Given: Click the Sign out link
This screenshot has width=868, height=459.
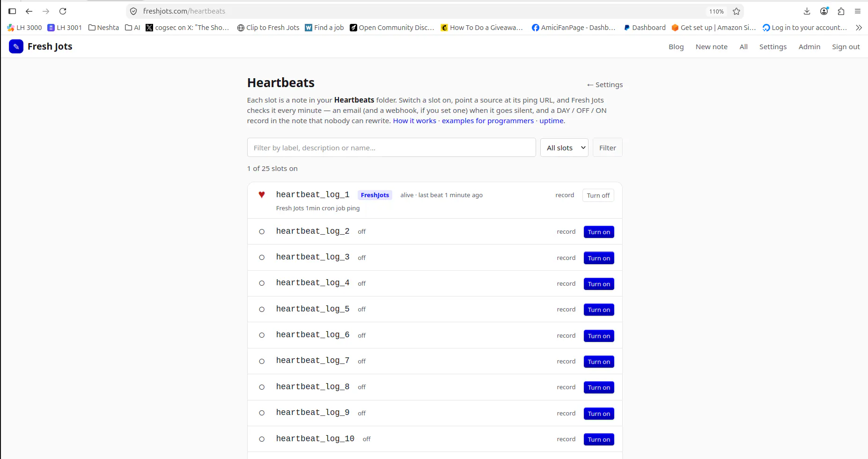Looking at the screenshot, I should 846,47.
